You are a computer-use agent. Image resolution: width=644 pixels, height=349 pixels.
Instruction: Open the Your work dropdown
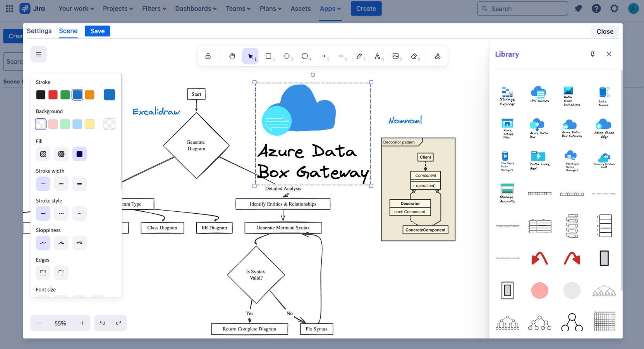click(76, 9)
